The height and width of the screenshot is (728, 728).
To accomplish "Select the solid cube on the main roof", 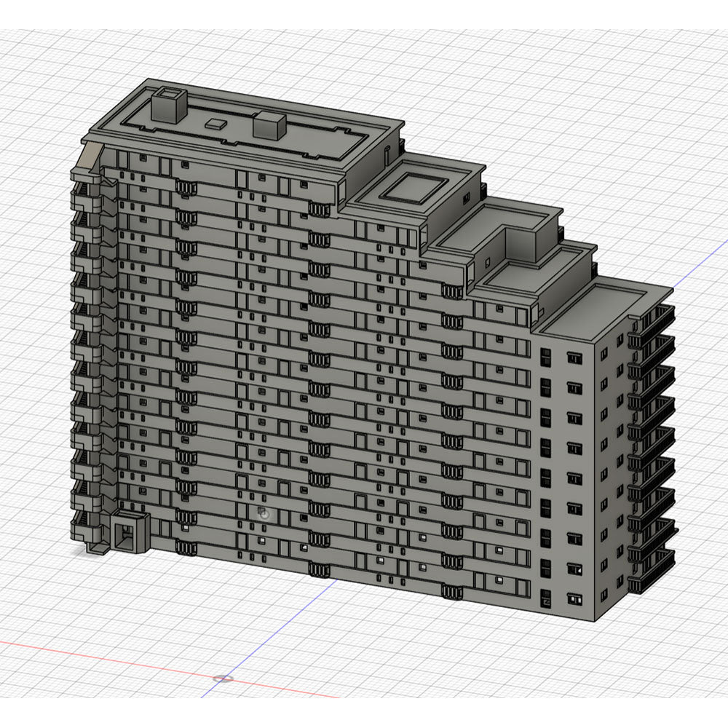I will [267, 125].
